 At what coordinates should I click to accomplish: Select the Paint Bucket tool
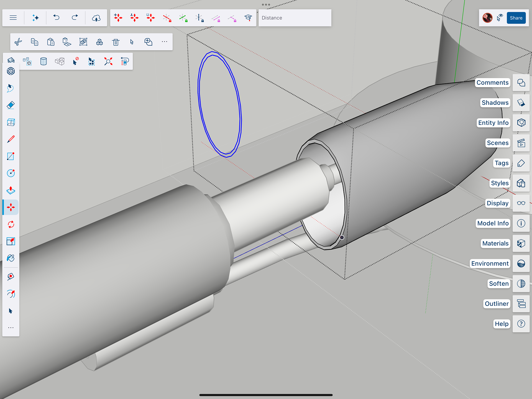tap(11, 258)
